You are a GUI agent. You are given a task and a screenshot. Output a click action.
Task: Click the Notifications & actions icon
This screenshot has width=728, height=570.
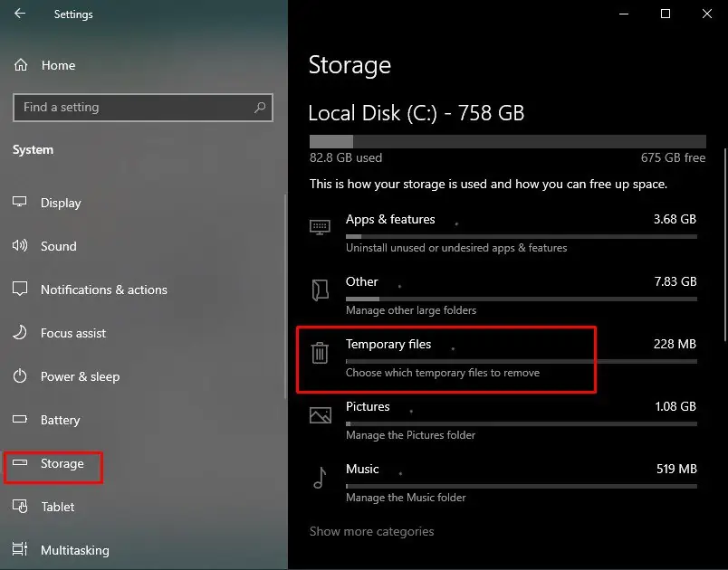point(20,289)
